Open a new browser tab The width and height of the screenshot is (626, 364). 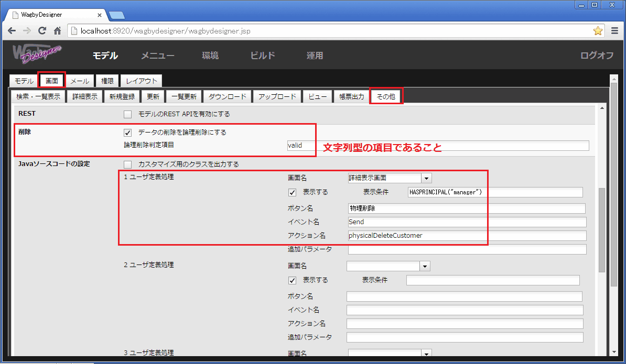(x=116, y=15)
